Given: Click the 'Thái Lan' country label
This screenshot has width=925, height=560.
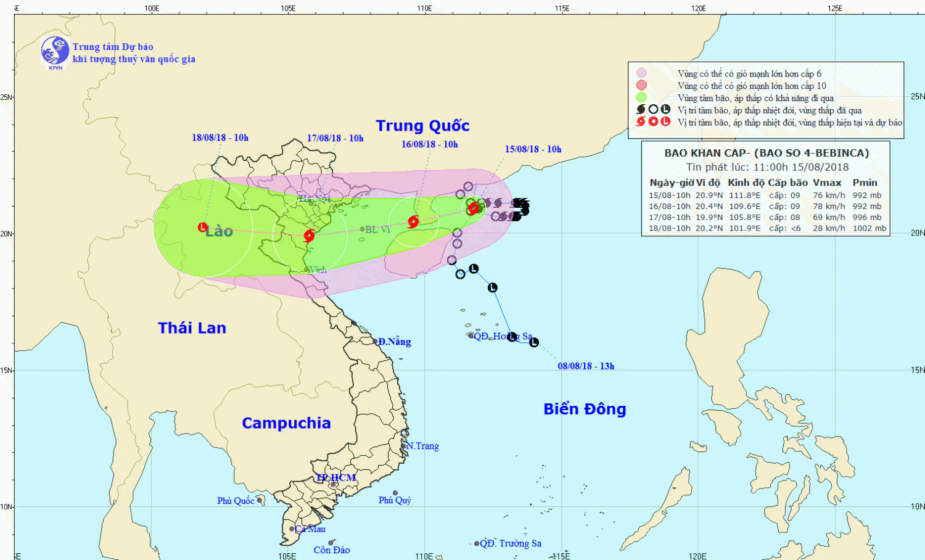Looking at the screenshot, I should (x=192, y=328).
